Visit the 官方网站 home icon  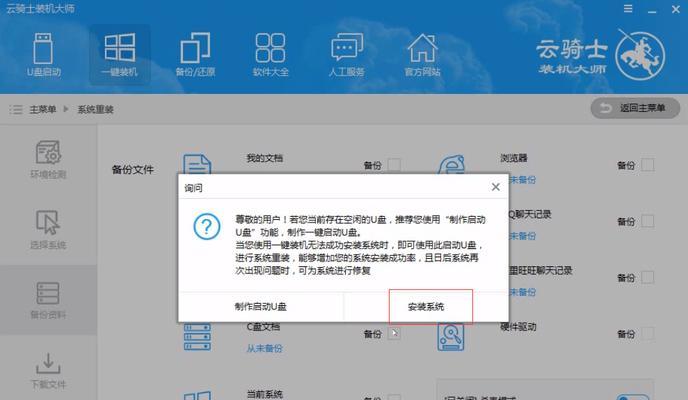click(422, 48)
